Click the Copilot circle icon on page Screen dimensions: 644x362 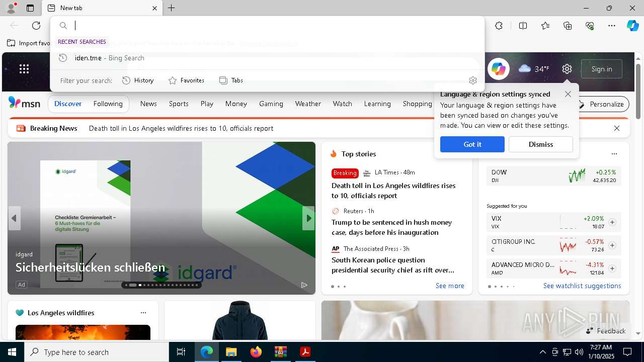[499, 69]
